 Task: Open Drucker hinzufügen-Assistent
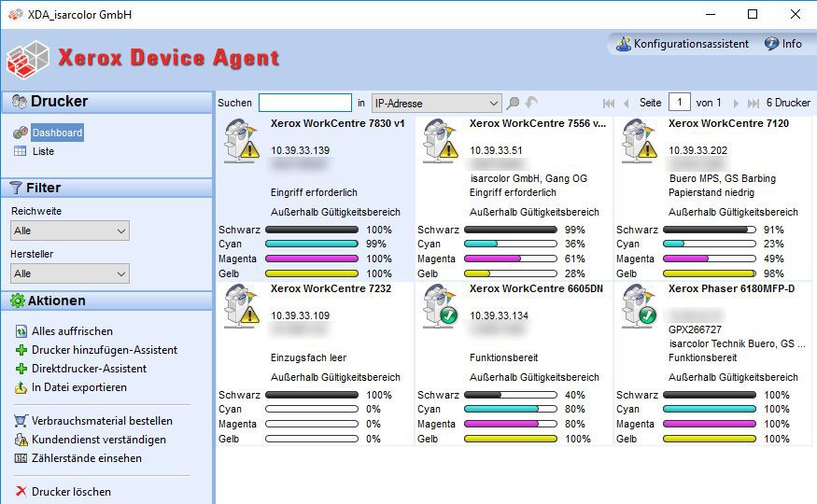coord(105,350)
